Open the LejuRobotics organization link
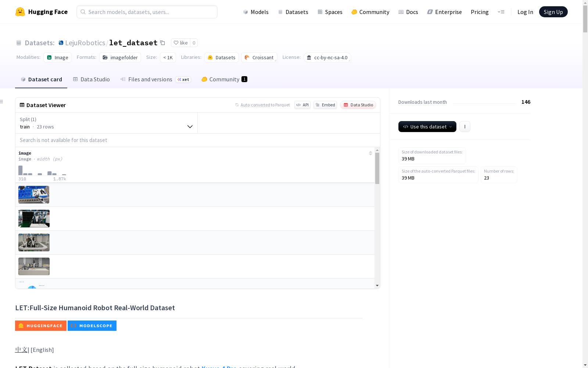Image resolution: width=588 pixels, height=368 pixels. [x=85, y=43]
